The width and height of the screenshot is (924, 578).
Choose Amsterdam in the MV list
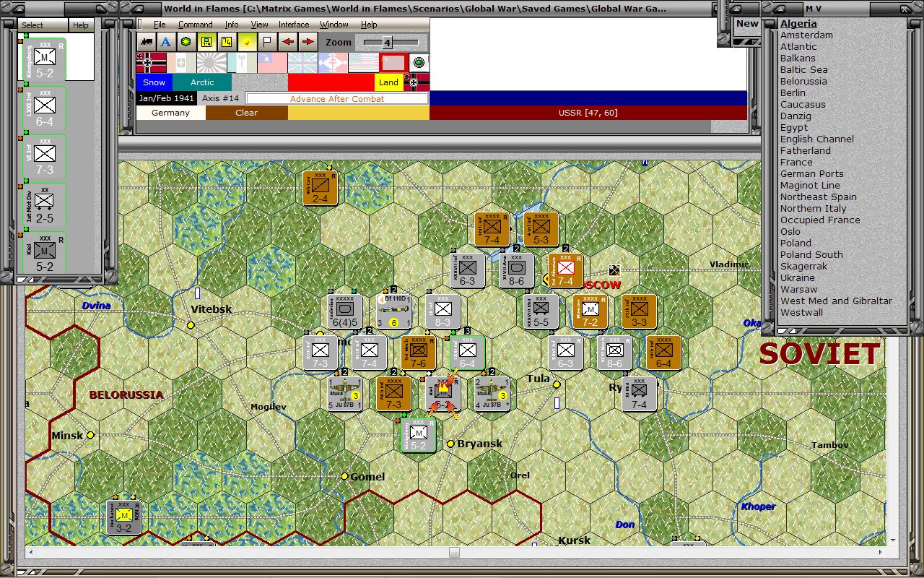pyautogui.click(x=806, y=35)
